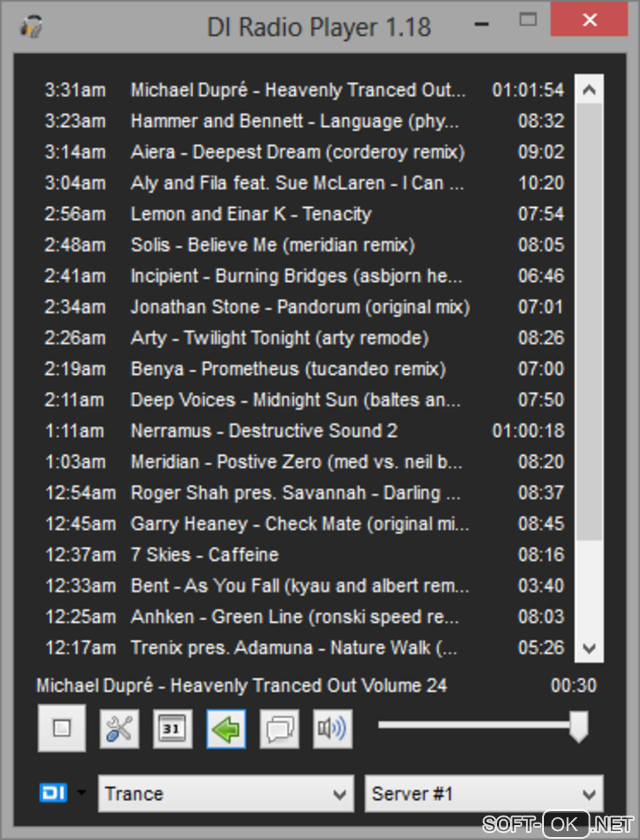Viewport: 640px width, 840px height.
Task: Select Meridian - Postive Zero track
Action: click(x=304, y=461)
